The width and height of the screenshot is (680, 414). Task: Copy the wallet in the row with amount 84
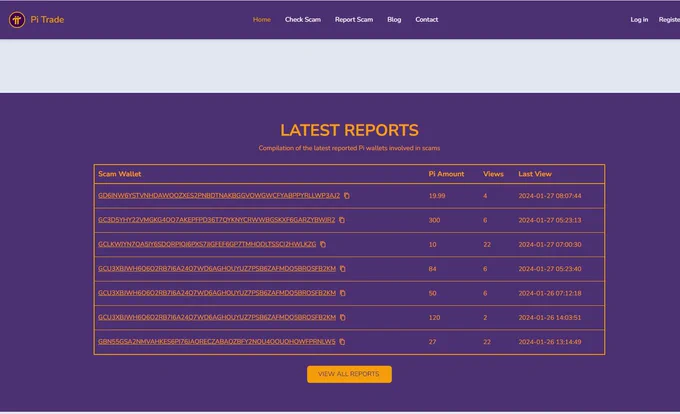pyautogui.click(x=343, y=268)
